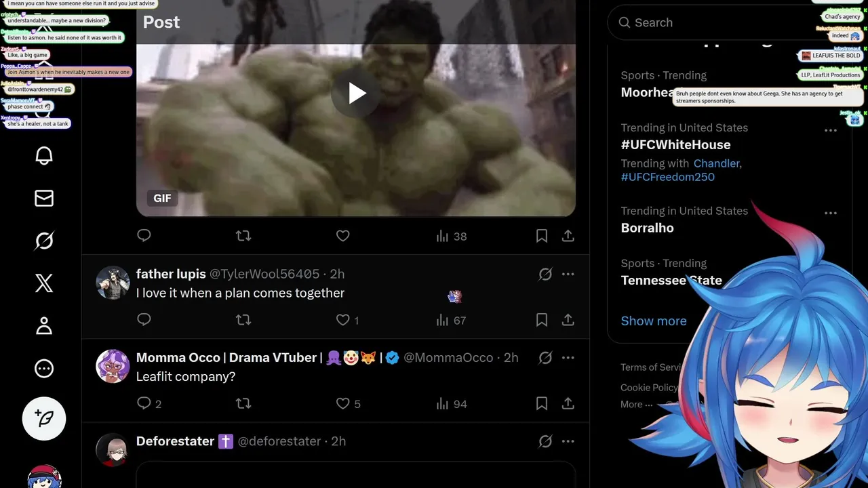This screenshot has height=488, width=868.
Task: Play the Hulk GIF
Action: click(x=356, y=94)
